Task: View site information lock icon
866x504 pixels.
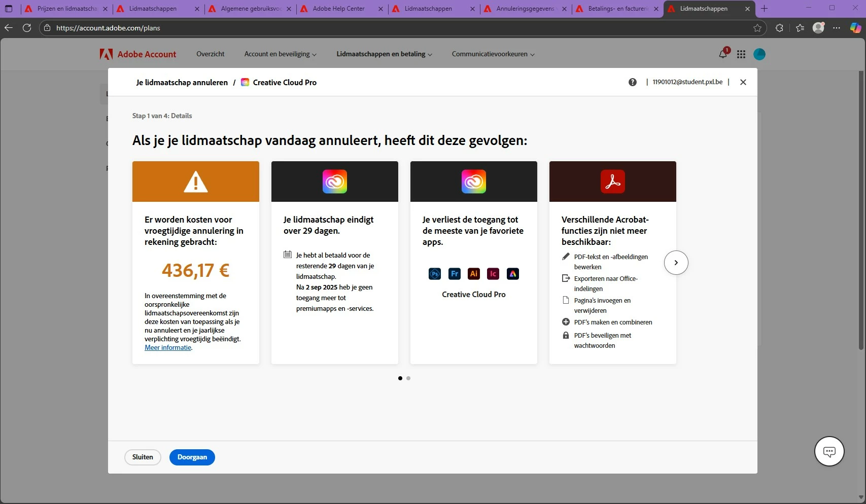Action: (x=47, y=28)
